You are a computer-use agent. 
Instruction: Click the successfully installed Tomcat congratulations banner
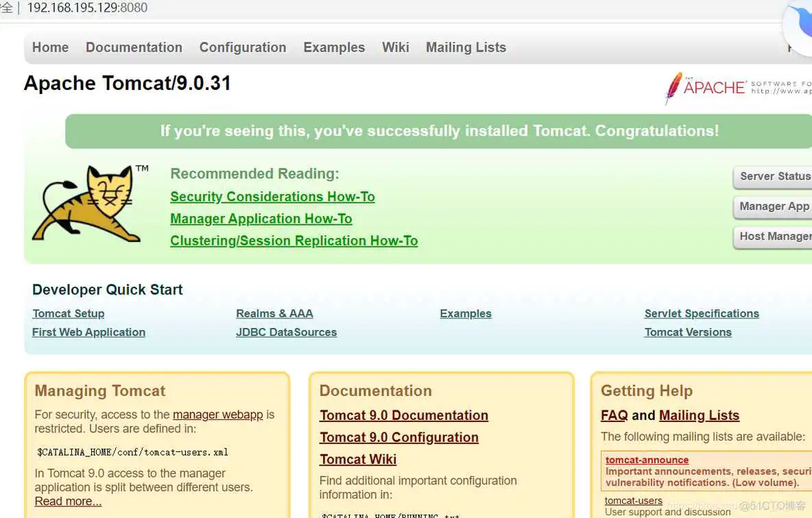pyautogui.click(x=439, y=131)
